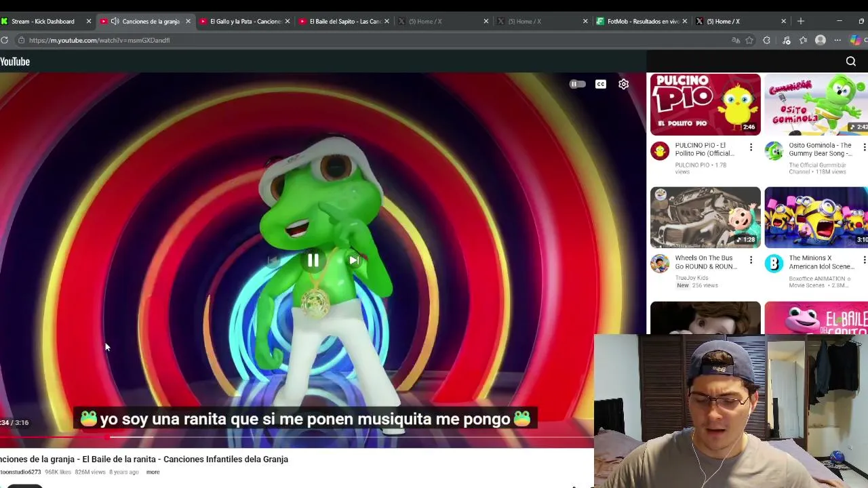Screen dimensions: 868x488
Task: Close the 'FotMob' tab
Action: pyautogui.click(x=684, y=21)
